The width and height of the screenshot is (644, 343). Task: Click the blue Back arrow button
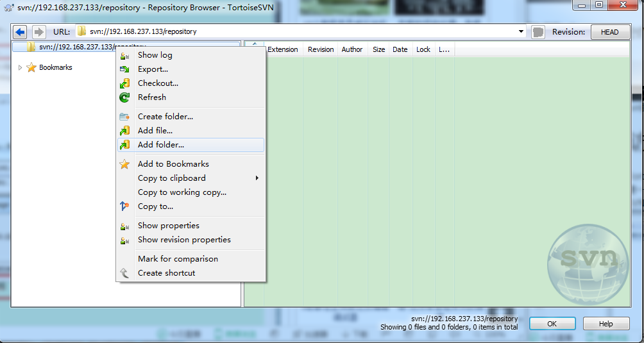coord(20,31)
